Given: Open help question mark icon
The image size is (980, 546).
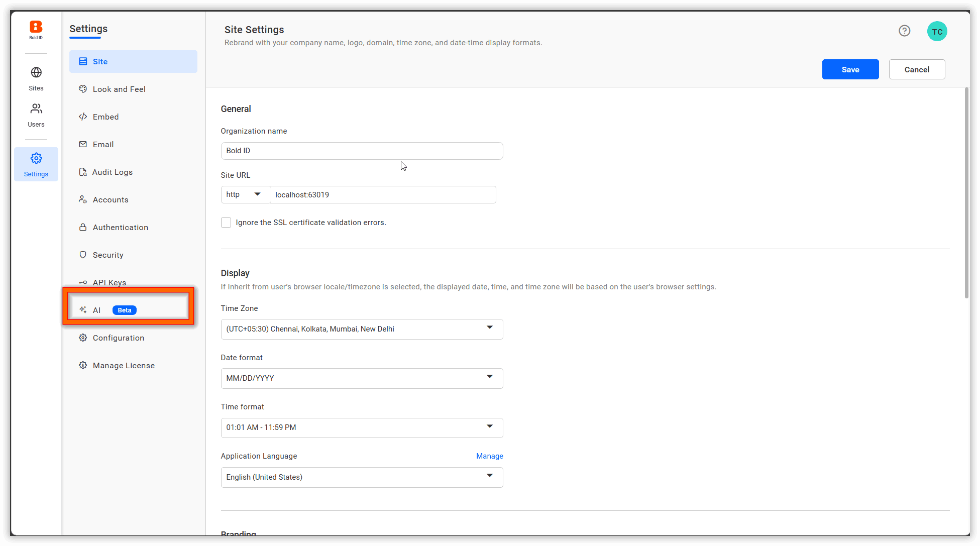Looking at the screenshot, I should pos(904,31).
